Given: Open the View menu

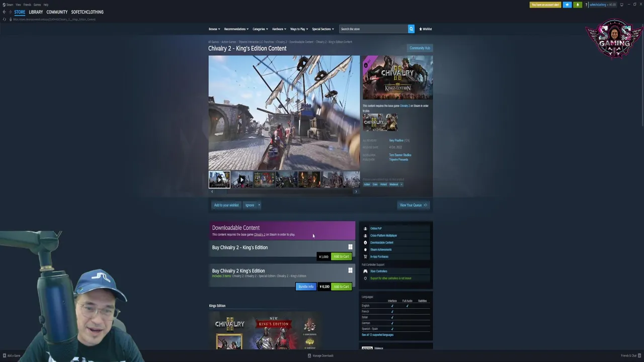Looking at the screenshot, I should click(x=18, y=5).
